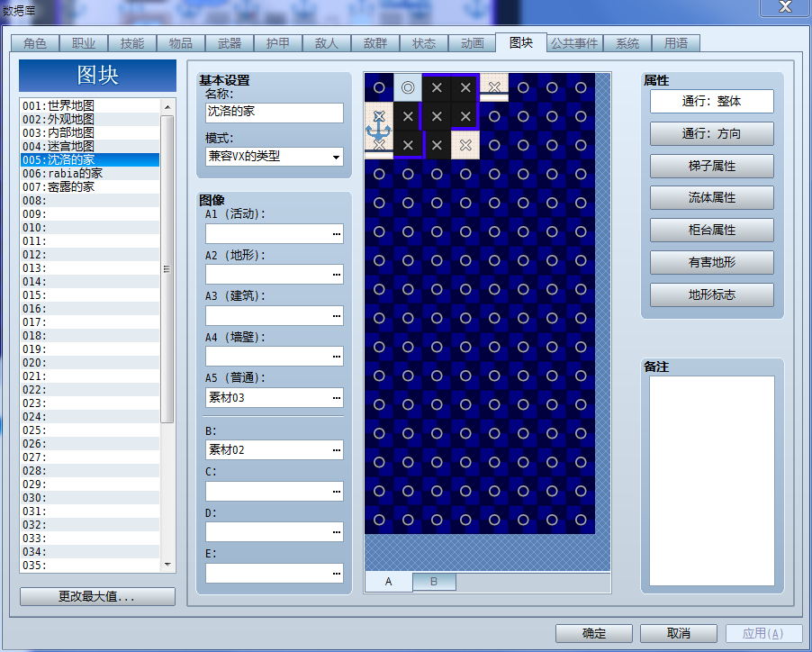
Task: Click inside the 备注 notes box
Action: (711, 481)
